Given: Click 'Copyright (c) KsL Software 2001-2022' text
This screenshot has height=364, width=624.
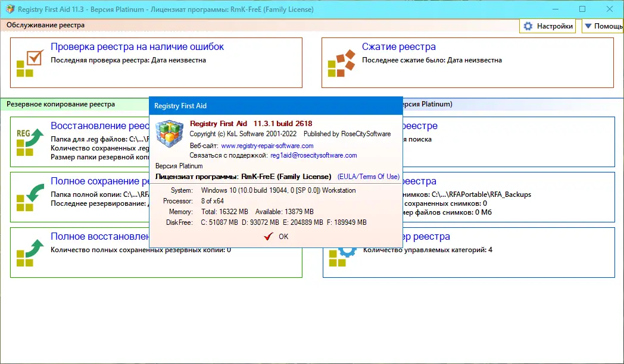Looking at the screenshot, I should (243, 134).
